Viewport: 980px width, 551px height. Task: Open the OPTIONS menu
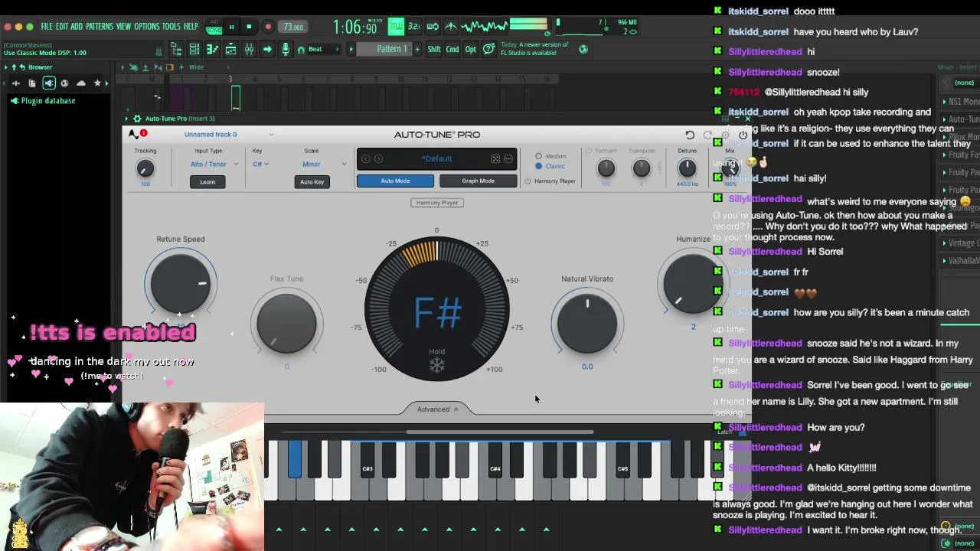147,27
